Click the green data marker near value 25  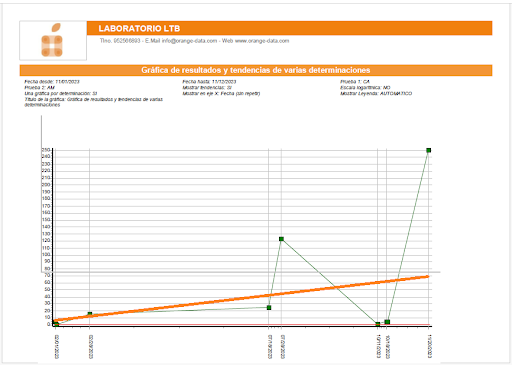point(269,307)
